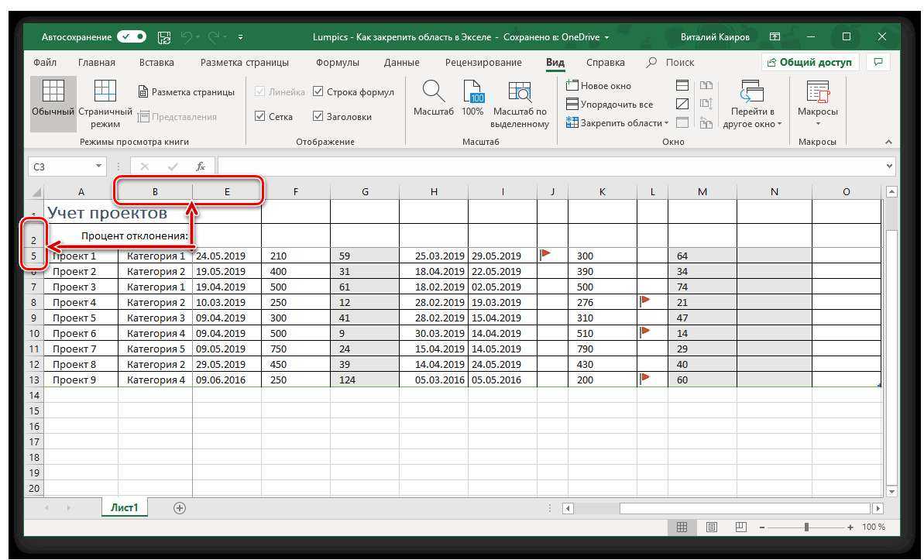Open the comments icon near Общий доступ
The width and height of the screenshot is (924, 560).
878,62
